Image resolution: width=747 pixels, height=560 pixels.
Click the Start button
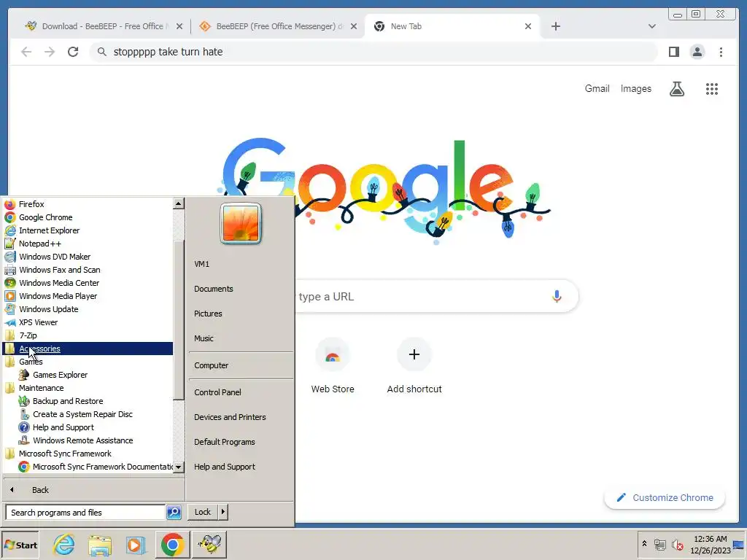pyautogui.click(x=20, y=545)
